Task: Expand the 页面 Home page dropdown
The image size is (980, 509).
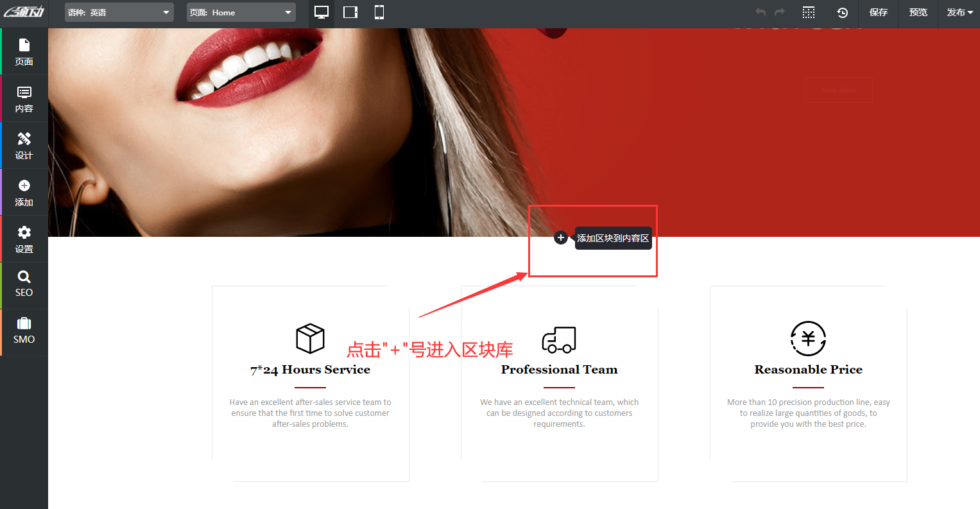Action: pos(241,12)
